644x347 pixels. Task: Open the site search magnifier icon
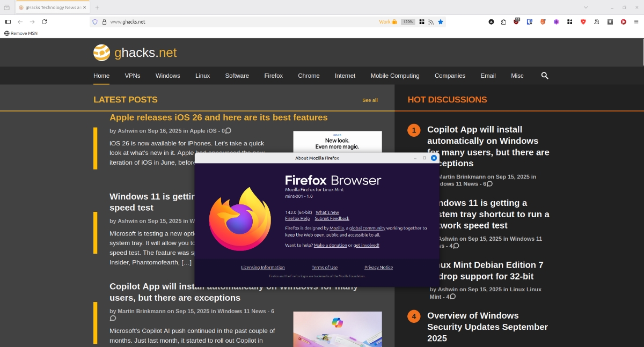coord(545,76)
